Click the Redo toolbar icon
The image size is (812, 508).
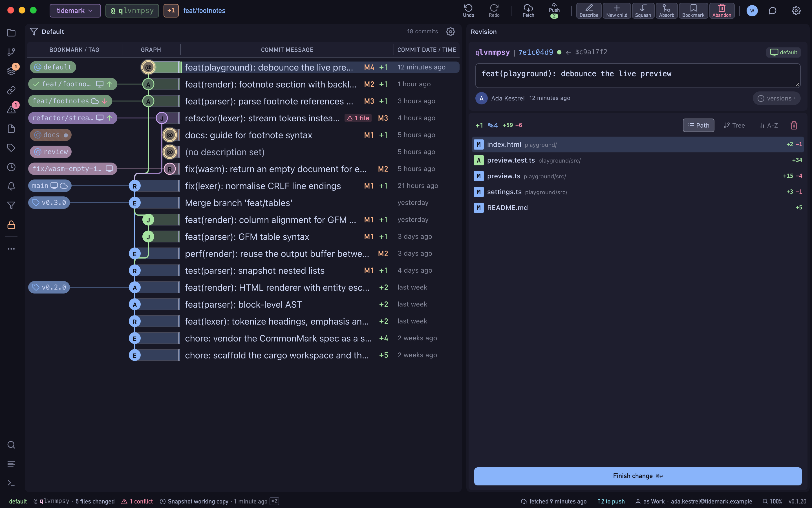[x=494, y=11]
